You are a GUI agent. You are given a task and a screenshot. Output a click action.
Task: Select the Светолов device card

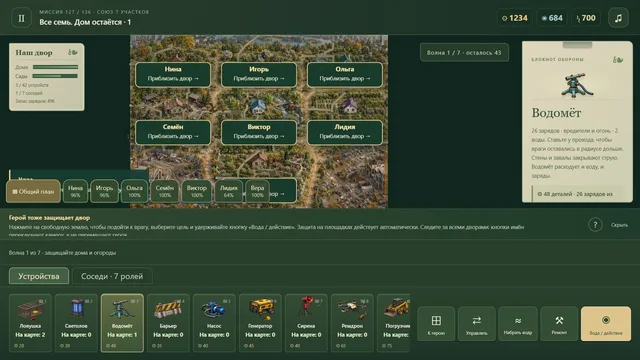coord(76,322)
